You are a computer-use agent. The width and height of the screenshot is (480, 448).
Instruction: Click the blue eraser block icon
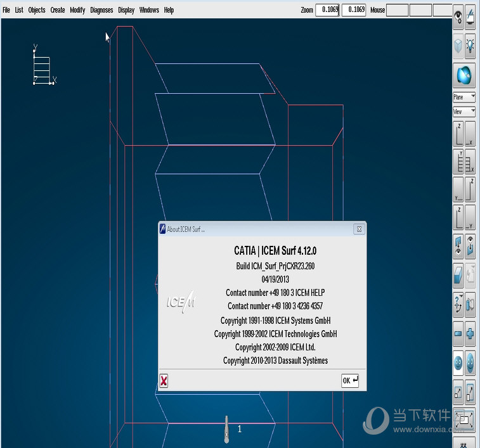[x=458, y=273]
